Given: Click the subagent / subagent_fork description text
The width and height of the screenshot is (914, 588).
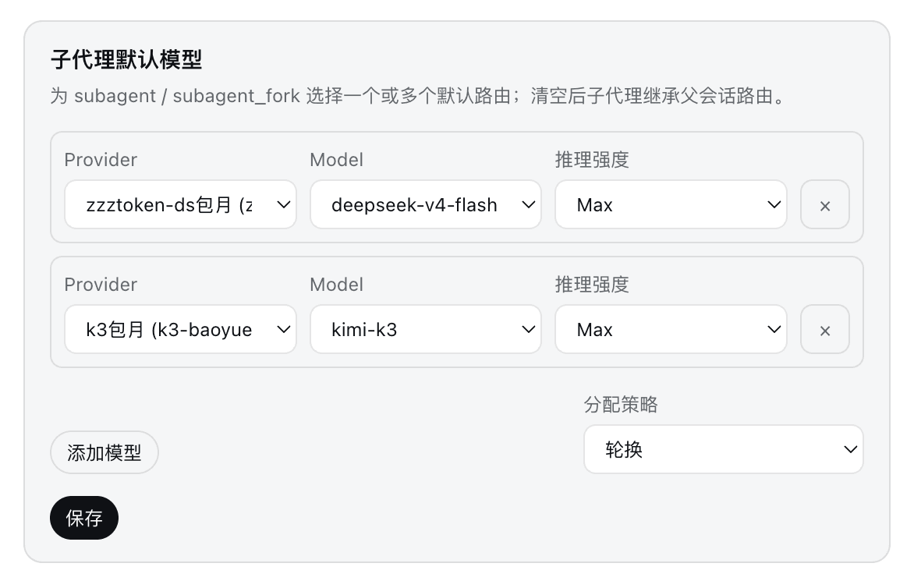Looking at the screenshot, I should pos(419,96).
